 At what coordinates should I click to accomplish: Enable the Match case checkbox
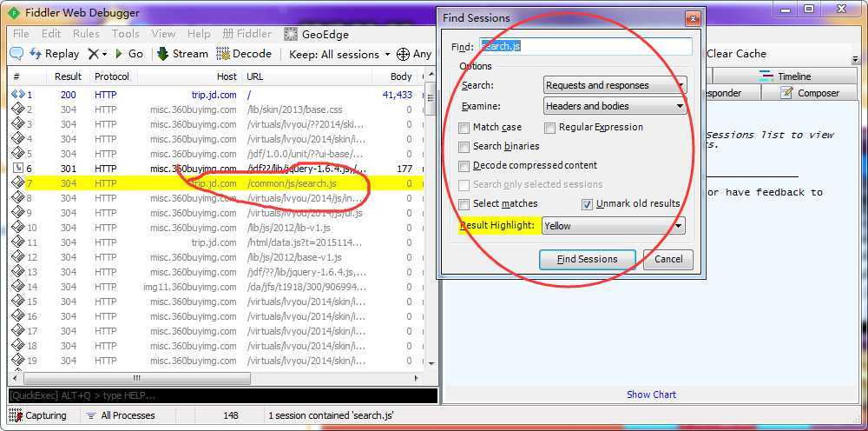tap(464, 128)
